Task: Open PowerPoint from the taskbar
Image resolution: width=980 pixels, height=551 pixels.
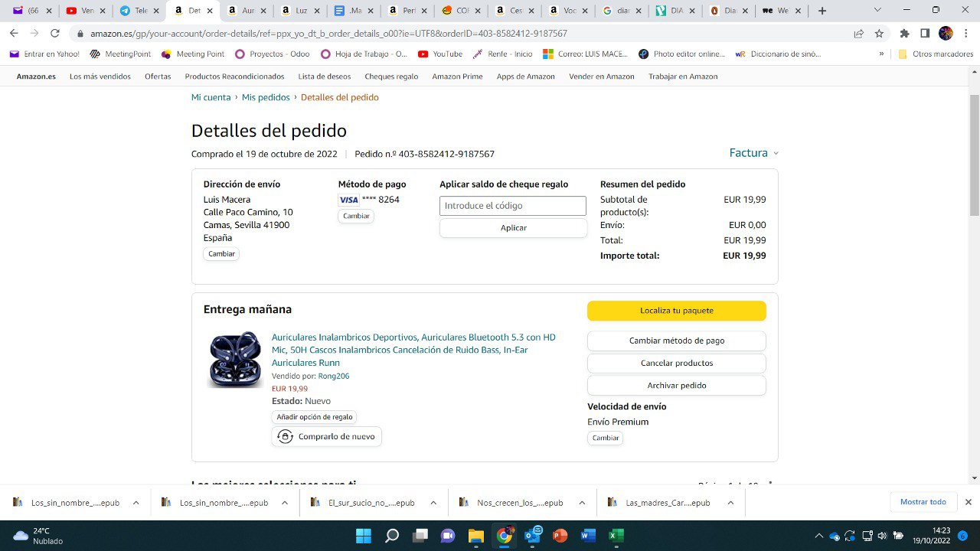Action: [560, 535]
